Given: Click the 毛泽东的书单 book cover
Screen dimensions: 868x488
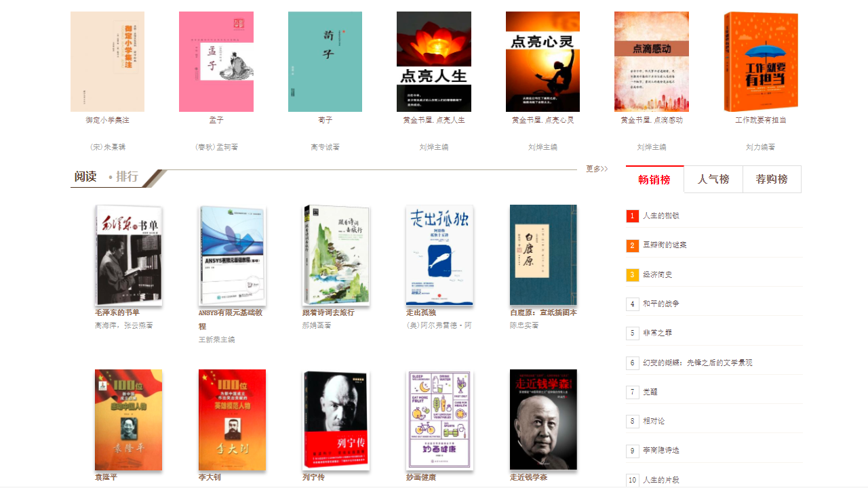Looking at the screenshot, I should 128,255.
